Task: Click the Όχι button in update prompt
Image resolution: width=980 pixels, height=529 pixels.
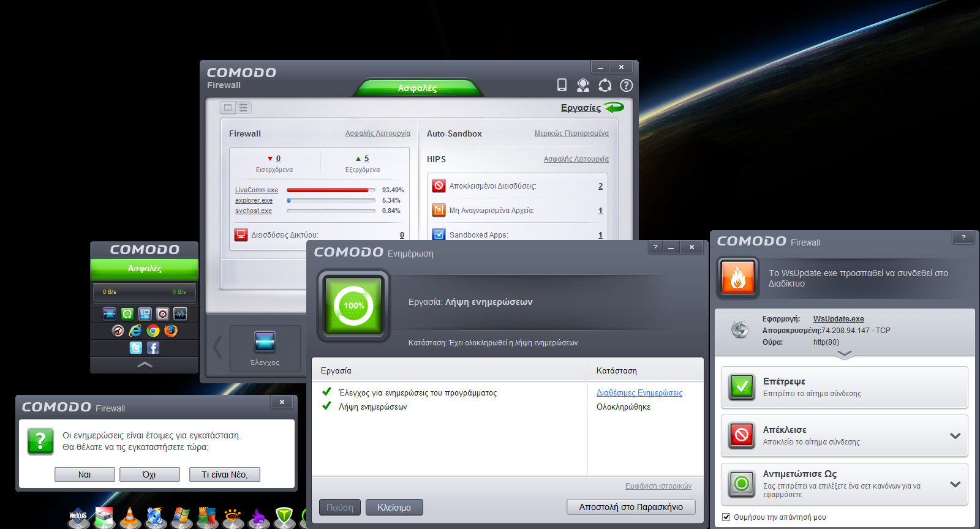Action: point(149,475)
